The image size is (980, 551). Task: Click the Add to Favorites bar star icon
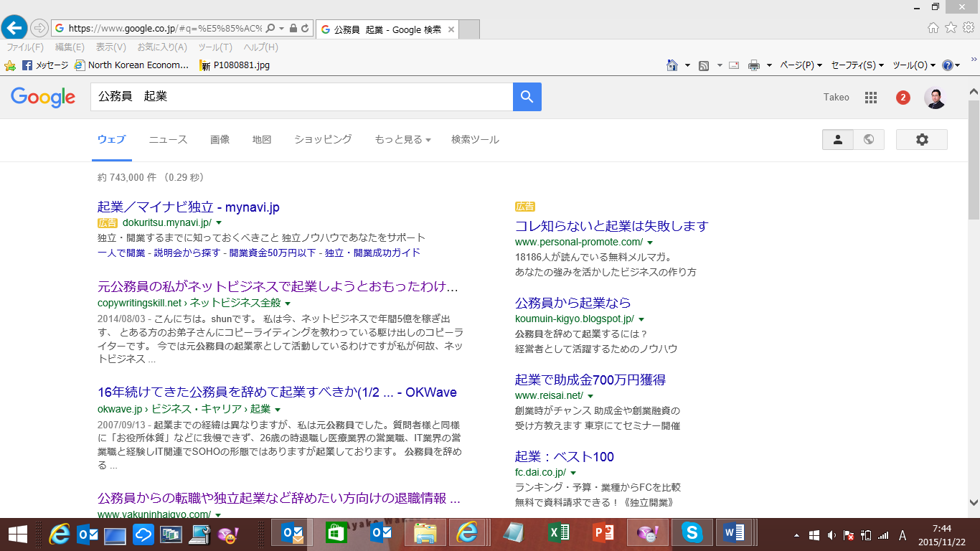(10, 65)
